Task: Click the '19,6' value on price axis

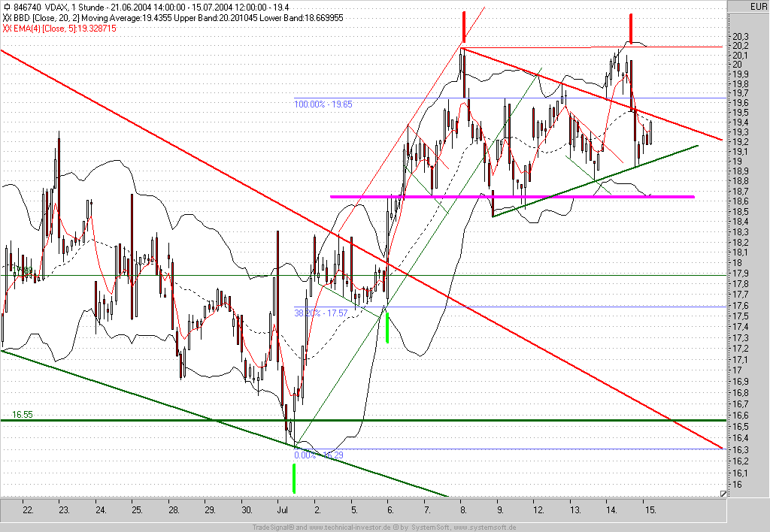Action: 741,103
